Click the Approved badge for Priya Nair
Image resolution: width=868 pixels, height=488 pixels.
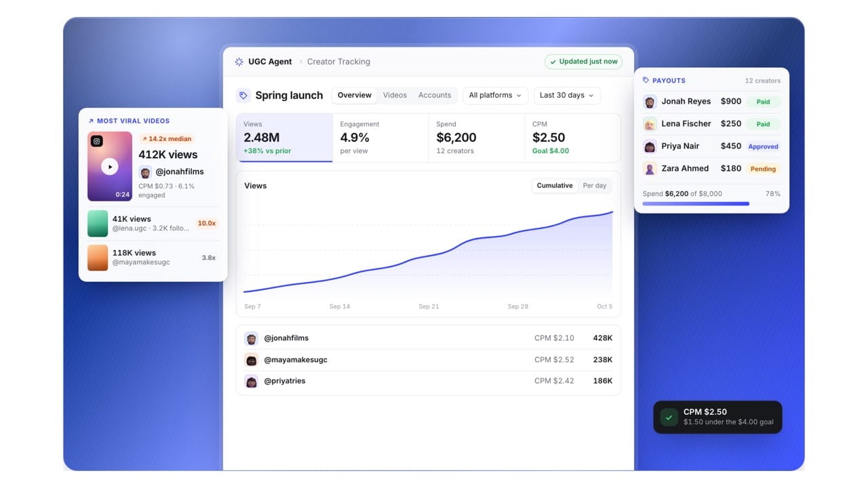[x=763, y=146]
